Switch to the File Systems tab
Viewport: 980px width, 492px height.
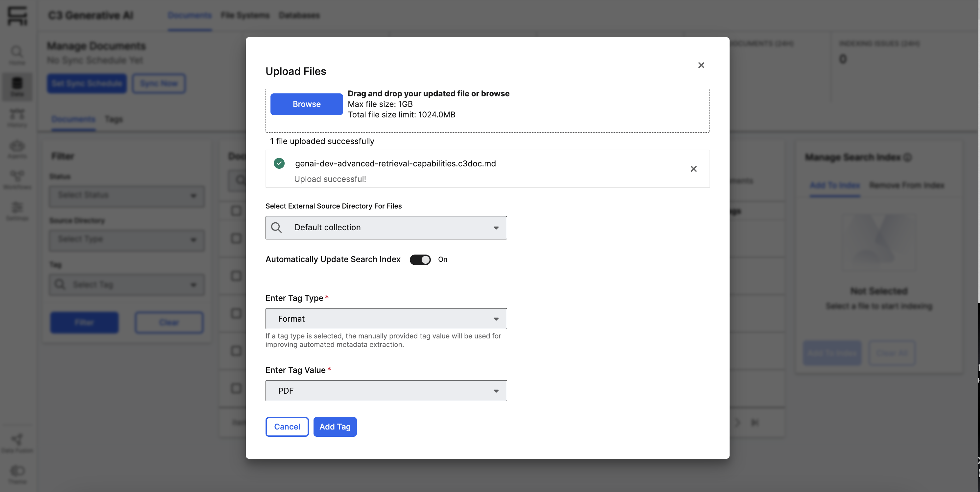pos(245,15)
